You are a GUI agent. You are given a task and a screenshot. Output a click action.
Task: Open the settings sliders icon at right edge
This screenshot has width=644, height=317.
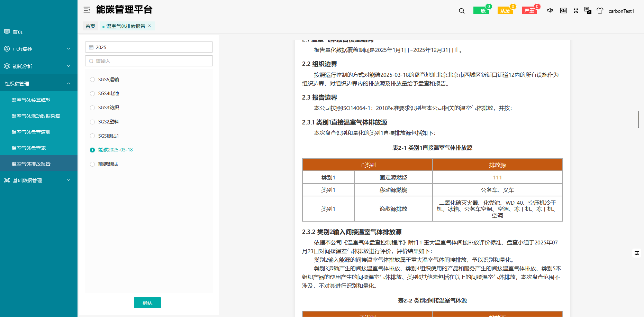click(x=636, y=253)
